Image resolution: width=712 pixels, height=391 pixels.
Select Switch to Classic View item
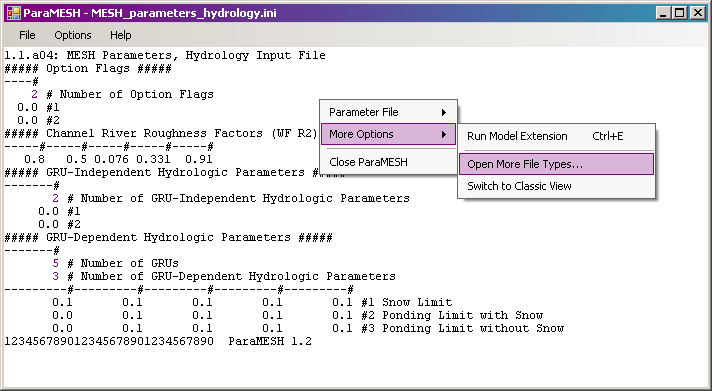pos(556,186)
